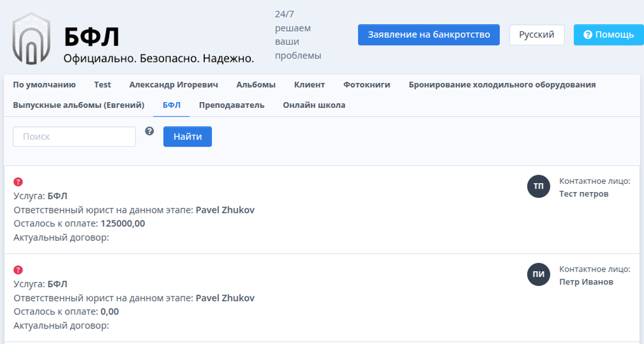Click the ТП avatar circle for Тест петров
The height and width of the screenshot is (344, 644).
[x=537, y=187]
